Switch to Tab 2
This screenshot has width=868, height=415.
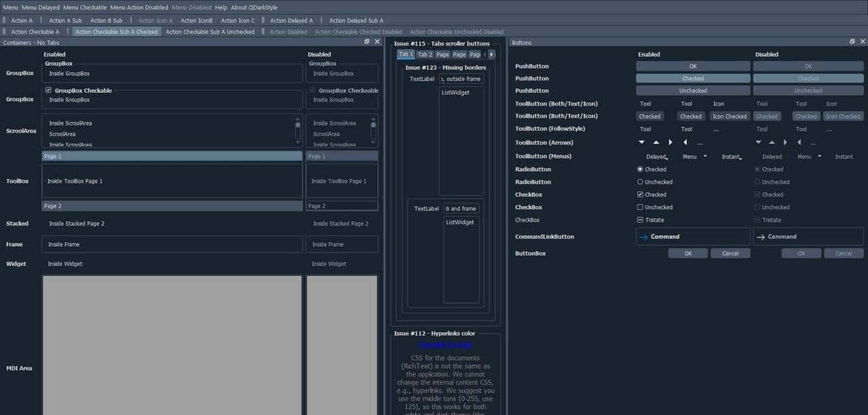[x=425, y=54]
